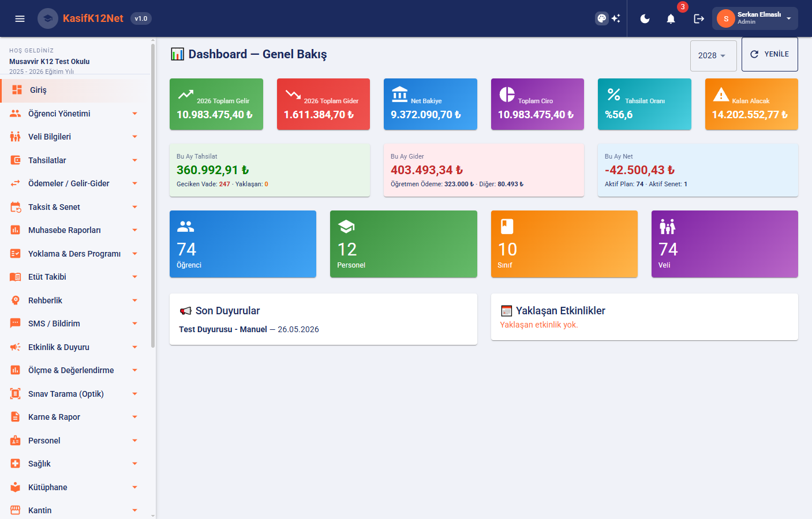The height and width of the screenshot is (519, 812).
Task: Open the 12 Personel card
Action: (403, 244)
